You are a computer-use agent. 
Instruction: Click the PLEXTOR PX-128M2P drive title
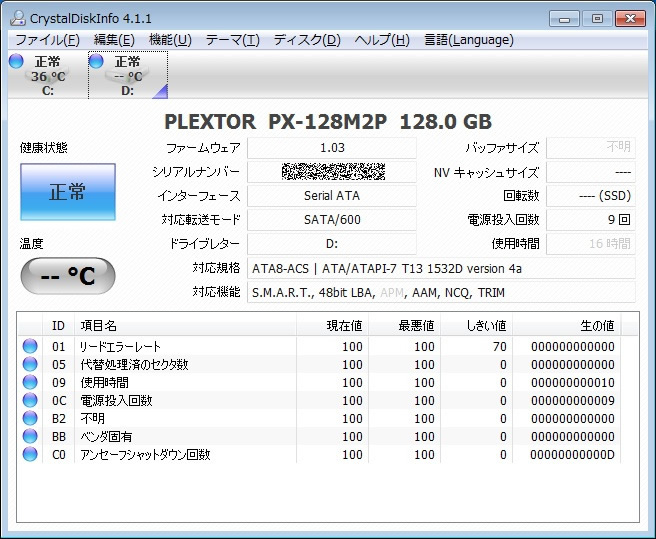(328, 122)
